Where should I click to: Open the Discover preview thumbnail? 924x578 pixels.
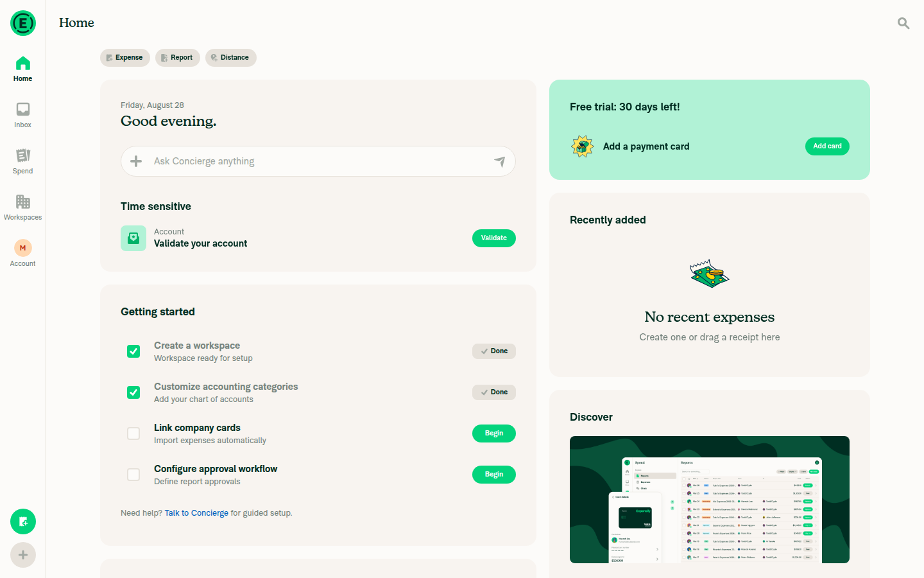point(710,500)
